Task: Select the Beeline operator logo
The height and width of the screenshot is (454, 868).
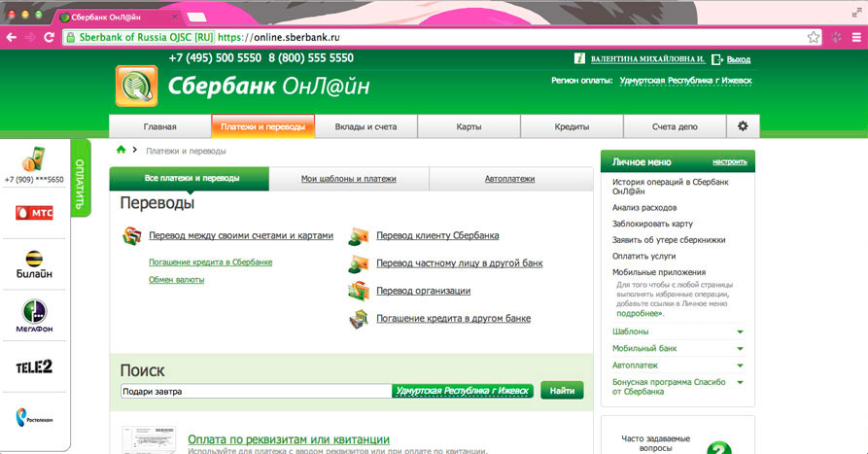Action: (34, 264)
